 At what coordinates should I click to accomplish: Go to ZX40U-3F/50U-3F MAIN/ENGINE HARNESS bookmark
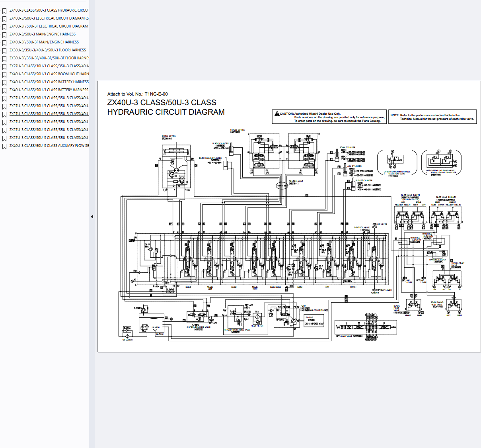click(x=44, y=42)
